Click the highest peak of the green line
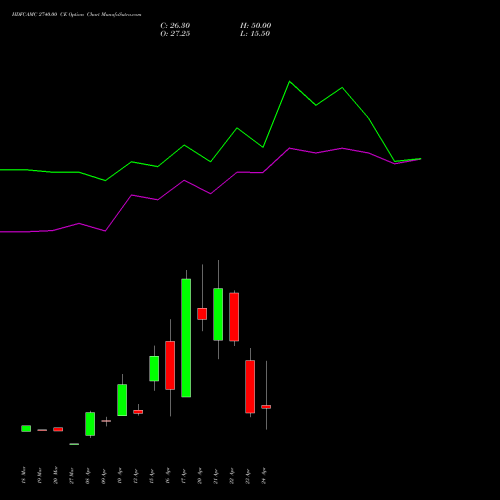 pos(289,81)
